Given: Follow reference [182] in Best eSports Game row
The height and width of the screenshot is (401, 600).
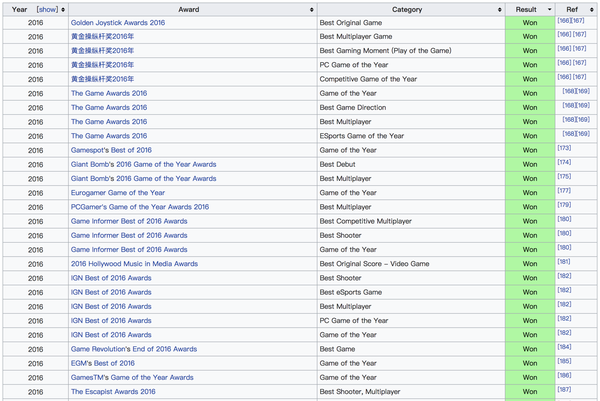Looking at the screenshot, I should [564, 290].
